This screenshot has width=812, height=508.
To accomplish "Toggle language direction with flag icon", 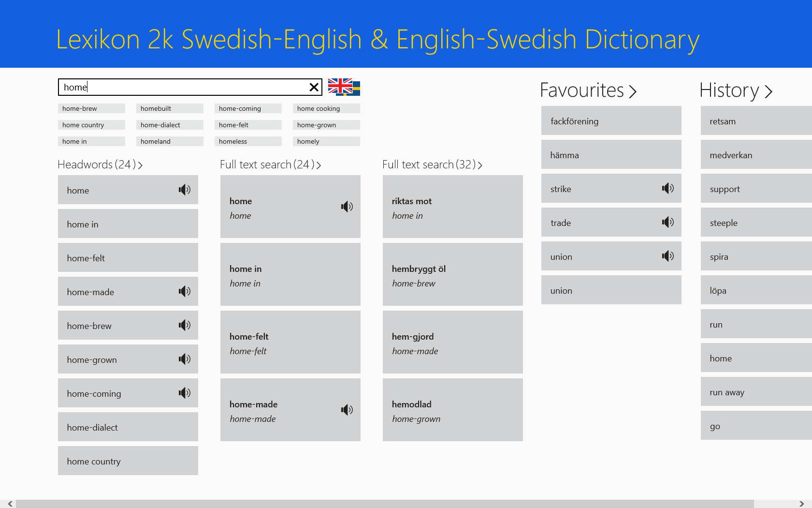I will click(344, 87).
